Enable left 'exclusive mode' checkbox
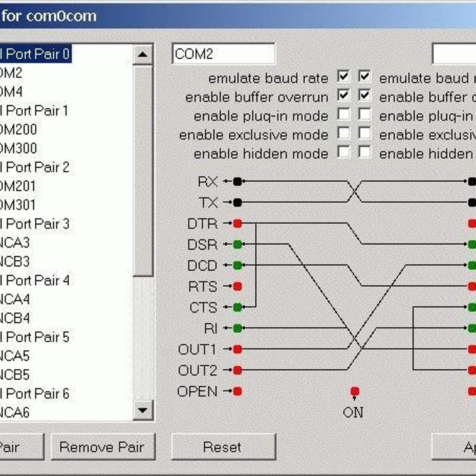 tap(344, 133)
